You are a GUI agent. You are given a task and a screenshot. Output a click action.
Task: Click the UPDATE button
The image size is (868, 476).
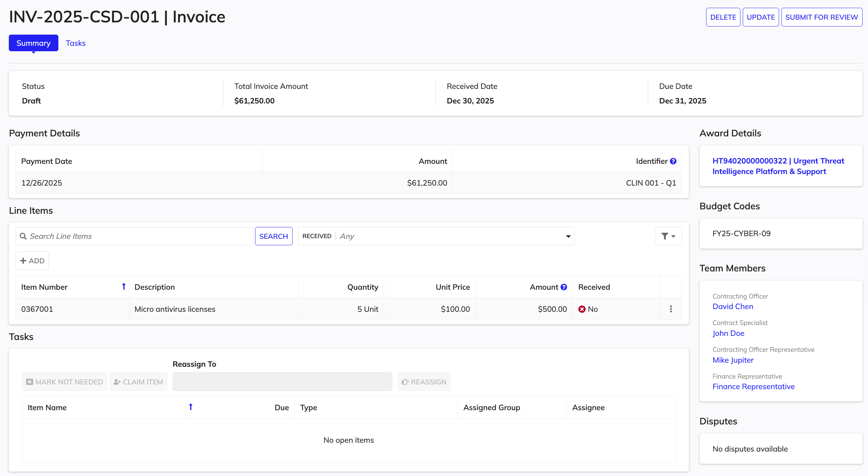[x=761, y=17]
